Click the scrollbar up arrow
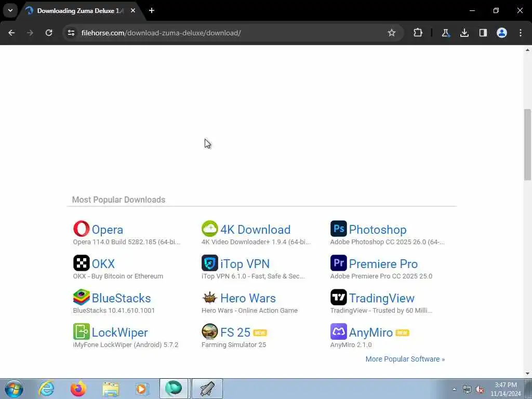The image size is (532, 399). coord(527,50)
